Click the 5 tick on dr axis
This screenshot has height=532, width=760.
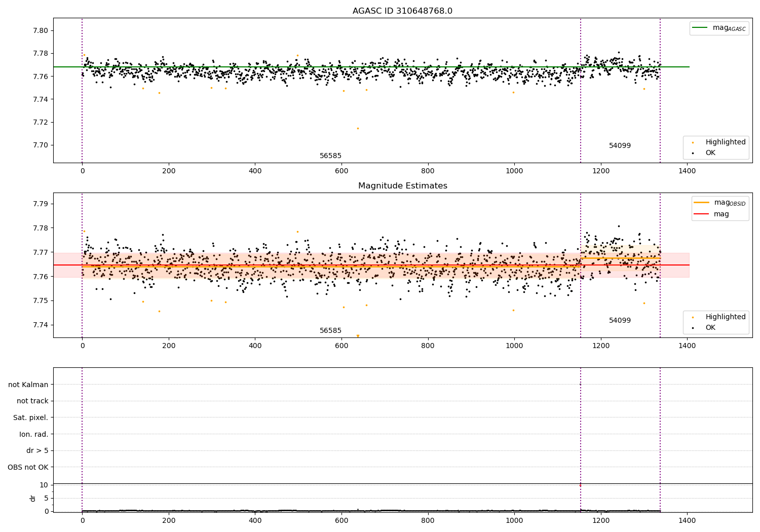(46, 498)
